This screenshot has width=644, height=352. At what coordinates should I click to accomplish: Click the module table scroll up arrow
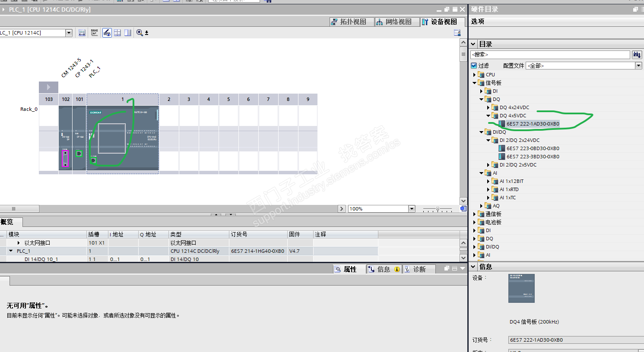pyautogui.click(x=463, y=243)
